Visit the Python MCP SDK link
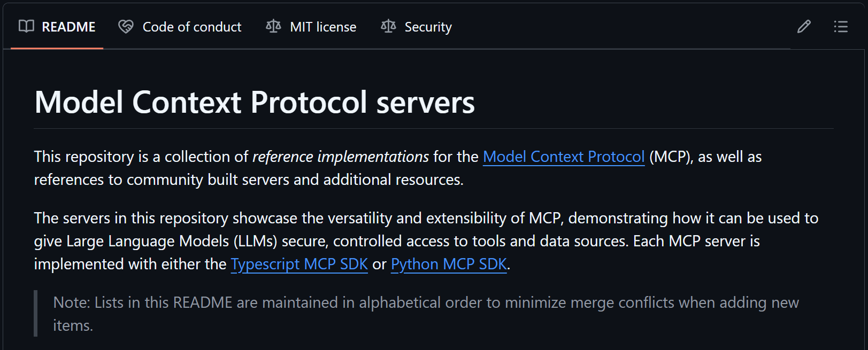The height and width of the screenshot is (350, 868). tap(449, 264)
